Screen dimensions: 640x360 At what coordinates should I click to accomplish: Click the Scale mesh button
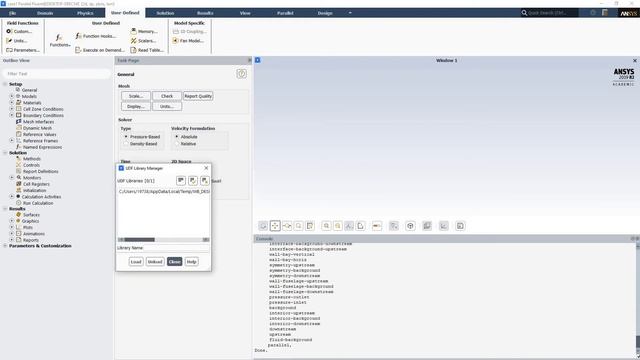136,96
